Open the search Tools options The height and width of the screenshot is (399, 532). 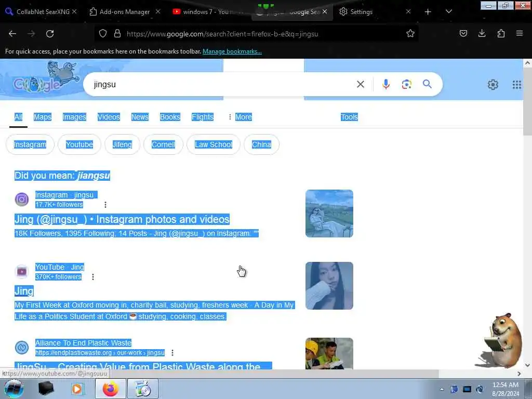coord(349,117)
